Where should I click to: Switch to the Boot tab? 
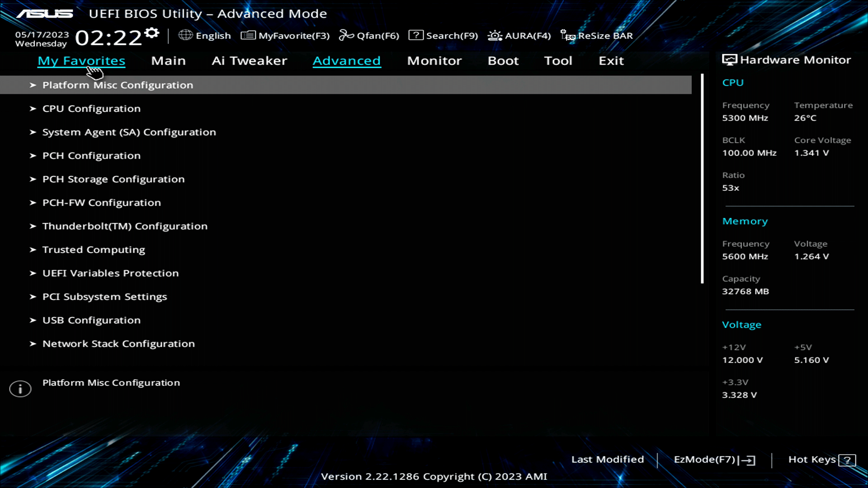tap(503, 61)
